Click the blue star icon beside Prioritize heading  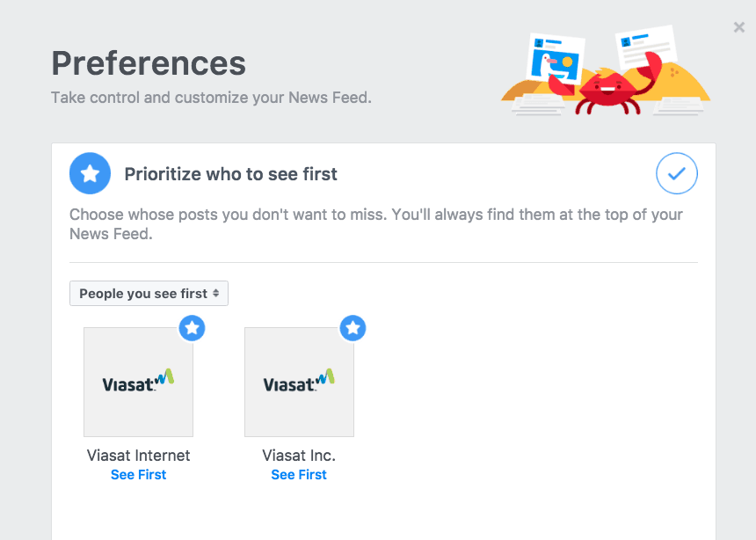point(91,173)
